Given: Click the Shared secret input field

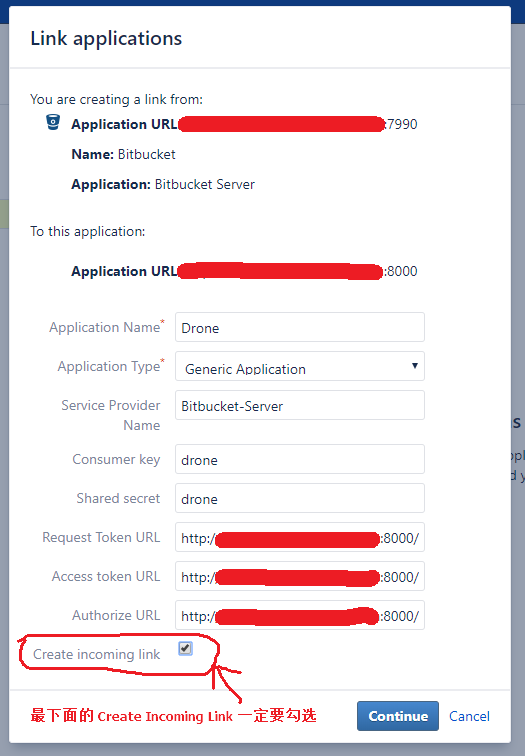Looking at the screenshot, I should 299,499.
